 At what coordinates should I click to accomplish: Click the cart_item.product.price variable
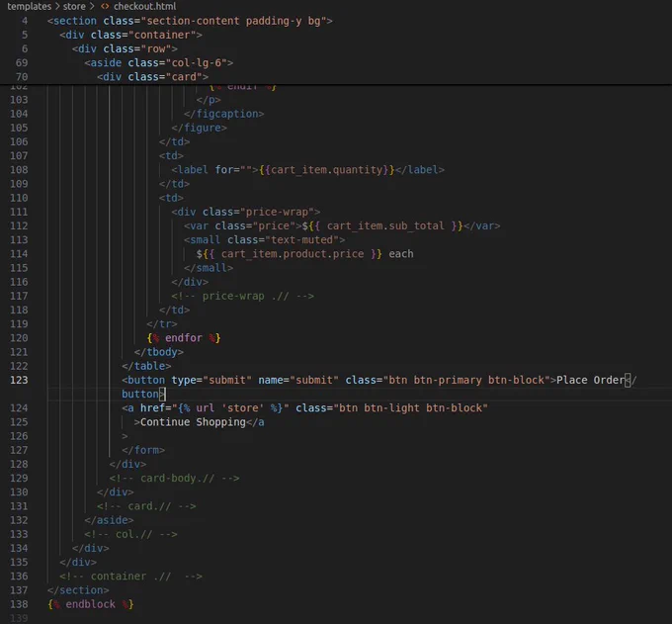click(293, 254)
